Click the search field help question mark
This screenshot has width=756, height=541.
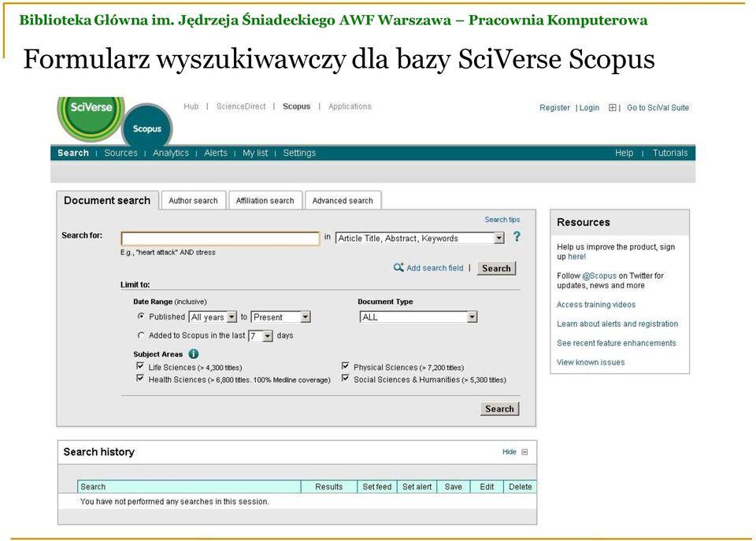coord(517,237)
